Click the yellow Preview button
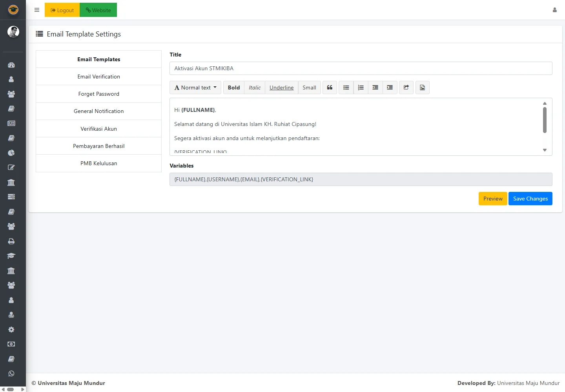This screenshot has width=565, height=392. pyautogui.click(x=493, y=199)
